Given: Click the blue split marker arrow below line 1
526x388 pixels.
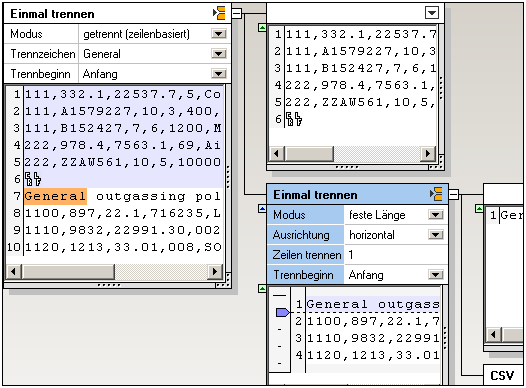Looking at the screenshot, I should point(282,313).
